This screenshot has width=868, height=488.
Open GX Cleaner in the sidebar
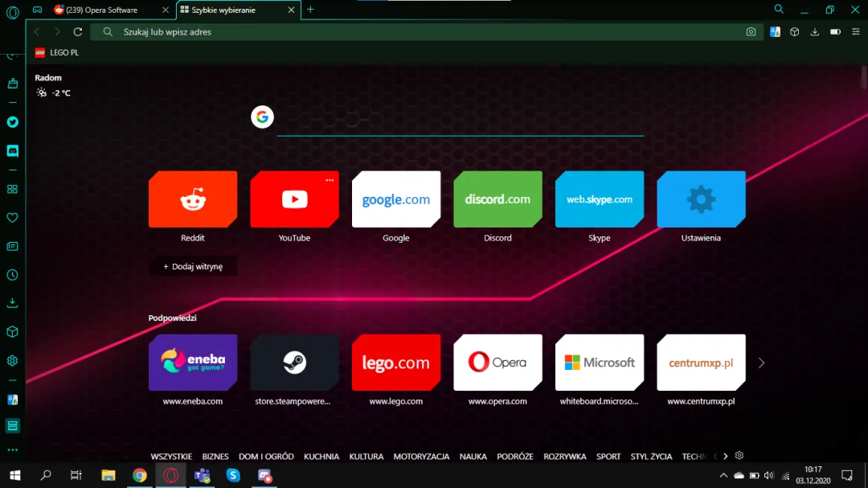pyautogui.click(x=12, y=84)
